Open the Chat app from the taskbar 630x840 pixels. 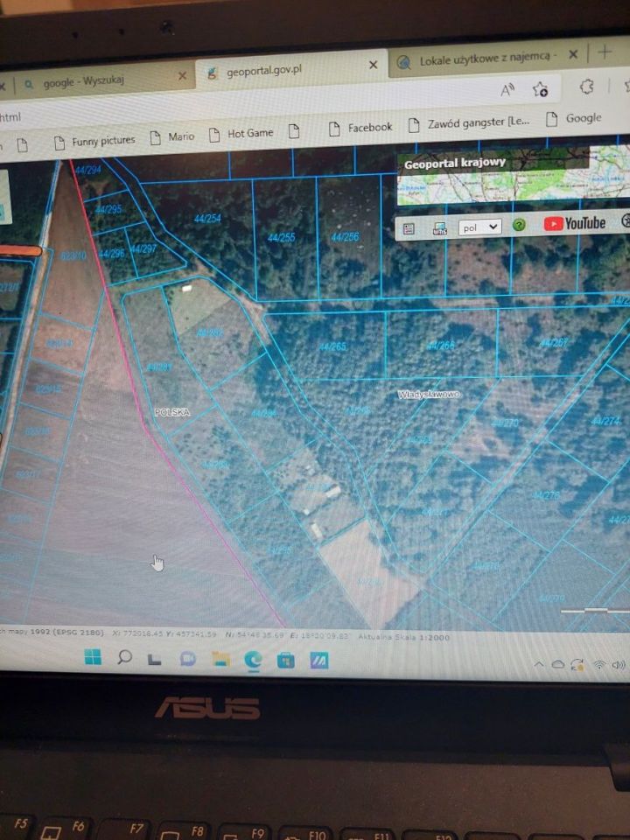[x=187, y=658]
